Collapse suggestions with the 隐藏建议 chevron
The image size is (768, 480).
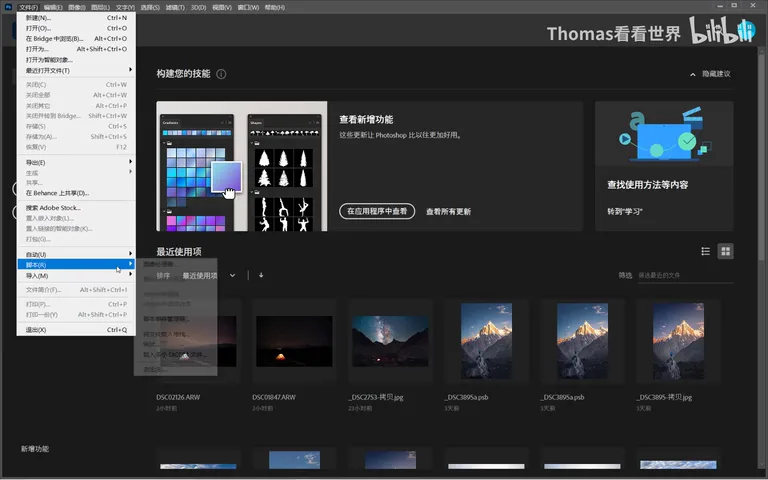[x=693, y=74]
